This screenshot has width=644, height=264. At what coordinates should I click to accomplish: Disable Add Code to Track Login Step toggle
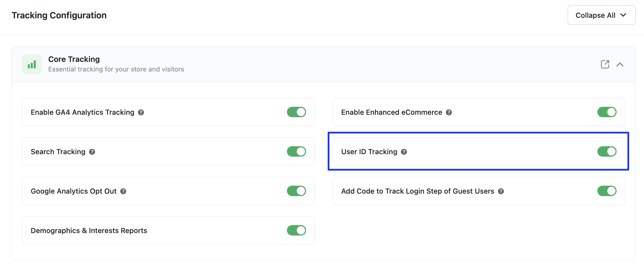coord(607,191)
